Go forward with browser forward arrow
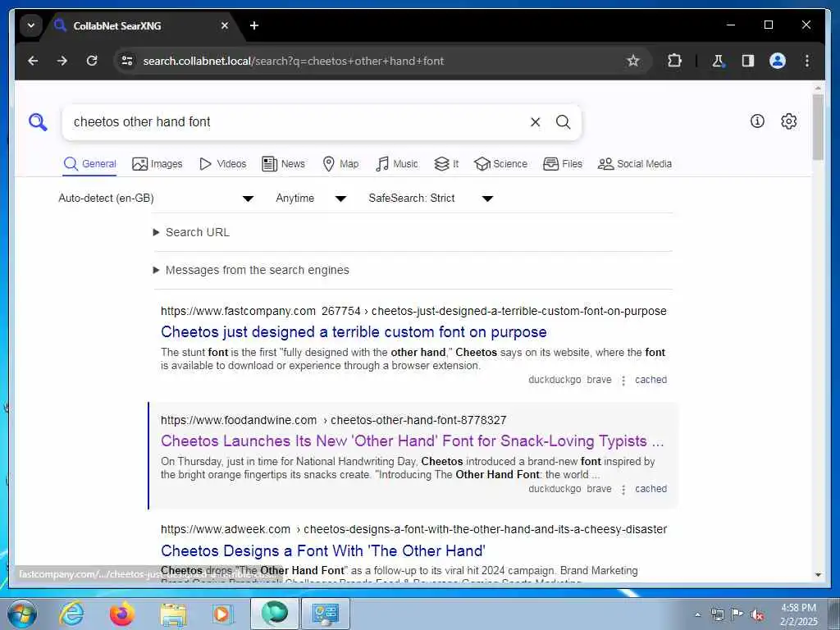Image resolution: width=840 pixels, height=630 pixels. click(x=62, y=61)
